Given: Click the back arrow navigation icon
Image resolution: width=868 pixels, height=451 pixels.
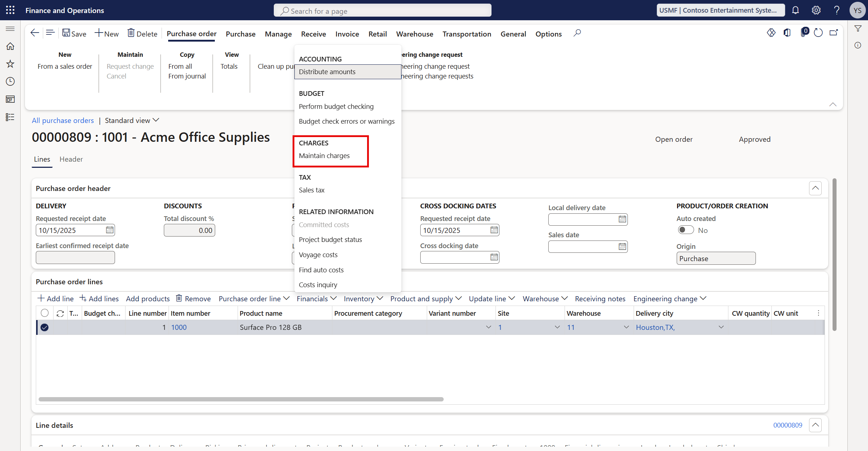Looking at the screenshot, I should 34,33.
